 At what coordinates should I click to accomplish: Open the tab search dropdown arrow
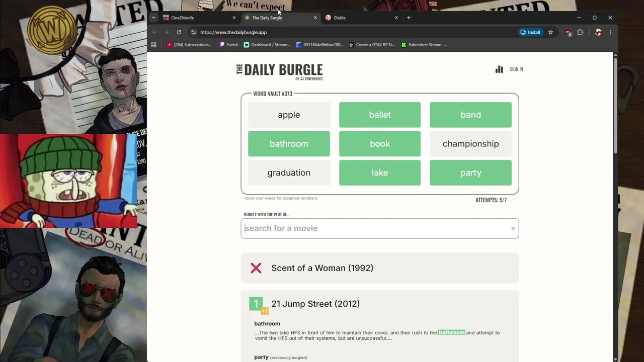pyautogui.click(x=153, y=18)
